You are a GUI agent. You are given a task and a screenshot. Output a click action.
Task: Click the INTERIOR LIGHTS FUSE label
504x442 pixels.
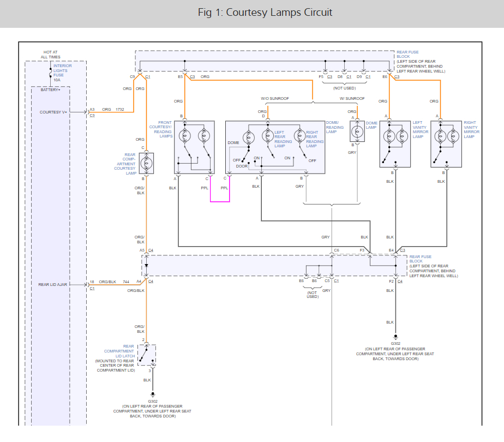[x=62, y=70]
